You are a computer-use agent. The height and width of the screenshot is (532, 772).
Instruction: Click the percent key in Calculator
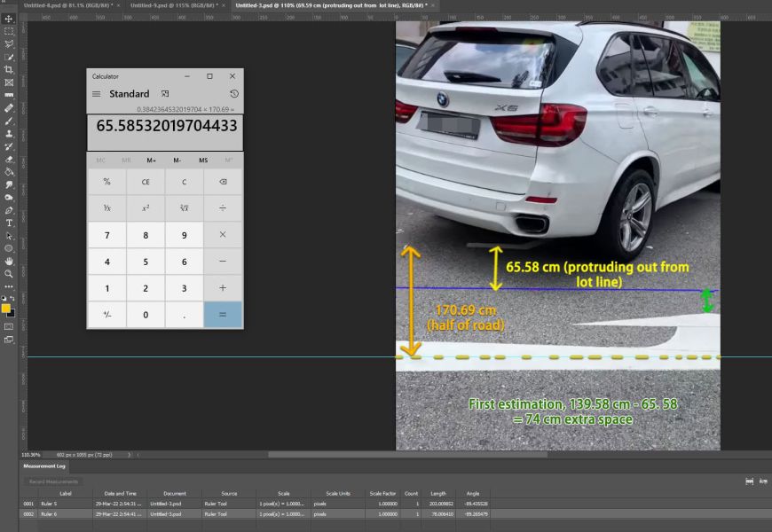pos(106,182)
